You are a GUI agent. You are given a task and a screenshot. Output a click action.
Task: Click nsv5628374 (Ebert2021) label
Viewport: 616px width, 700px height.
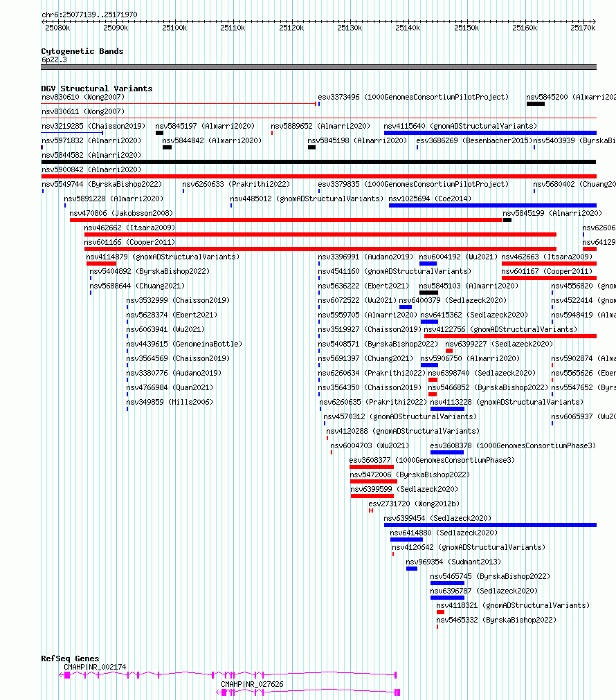(x=172, y=315)
